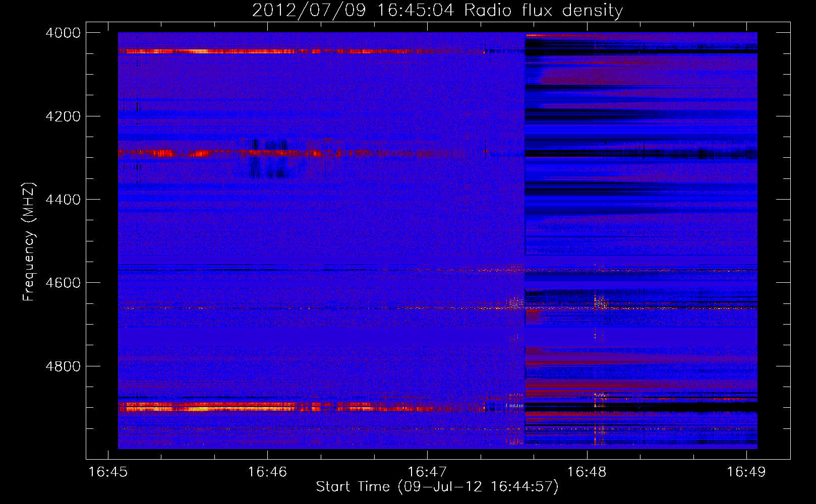Select the 4200 frequency axis label
Viewport: 816px width, 504px height.
63,116
